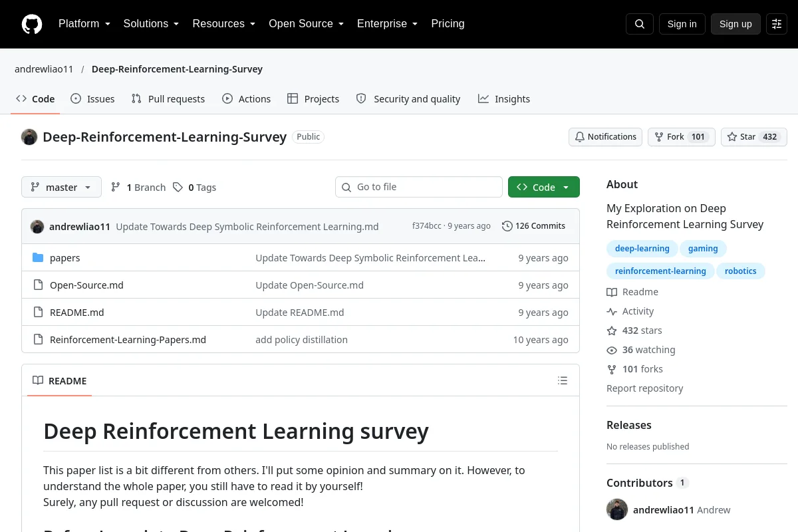798x532 pixels.
Task: View the 1 Branch link
Action: click(x=138, y=188)
